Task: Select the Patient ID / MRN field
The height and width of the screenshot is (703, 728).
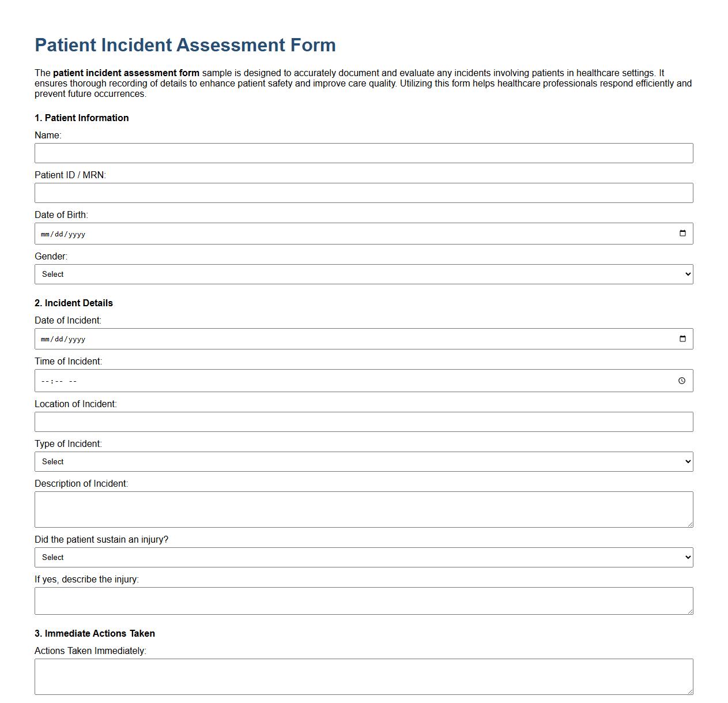Action: (363, 193)
